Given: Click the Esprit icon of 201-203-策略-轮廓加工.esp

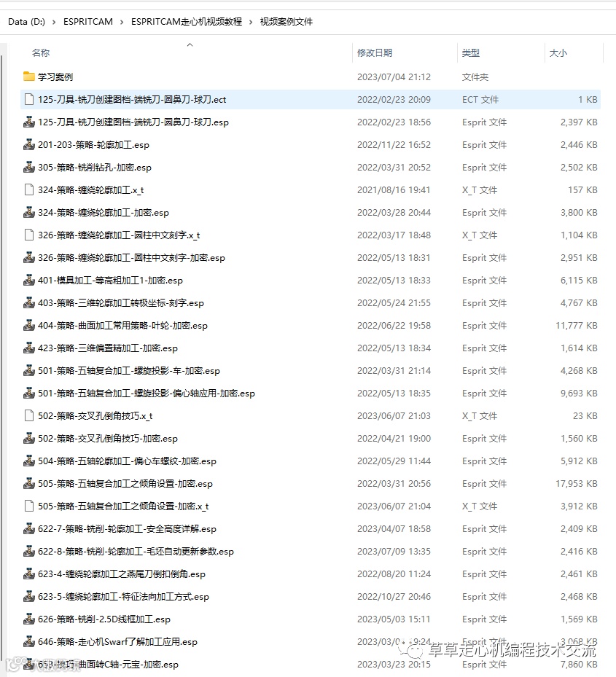Looking at the screenshot, I should pyautogui.click(x=29, y=144).
